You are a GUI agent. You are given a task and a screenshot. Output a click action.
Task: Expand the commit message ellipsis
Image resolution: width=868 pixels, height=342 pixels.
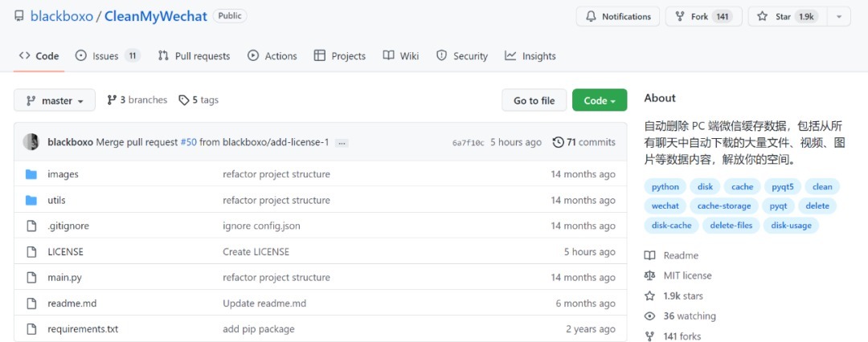[342, 143]
